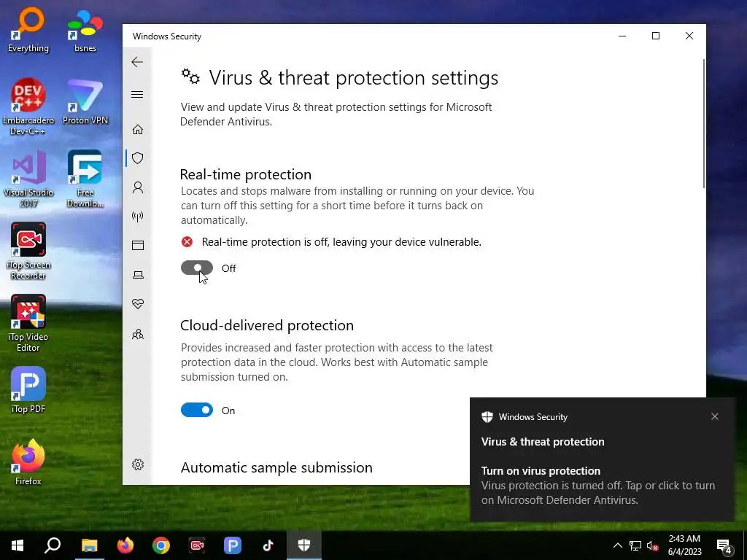Open Account protection person icon
Image resolution: width=747 pixels, height=560 pixels.
138,187
